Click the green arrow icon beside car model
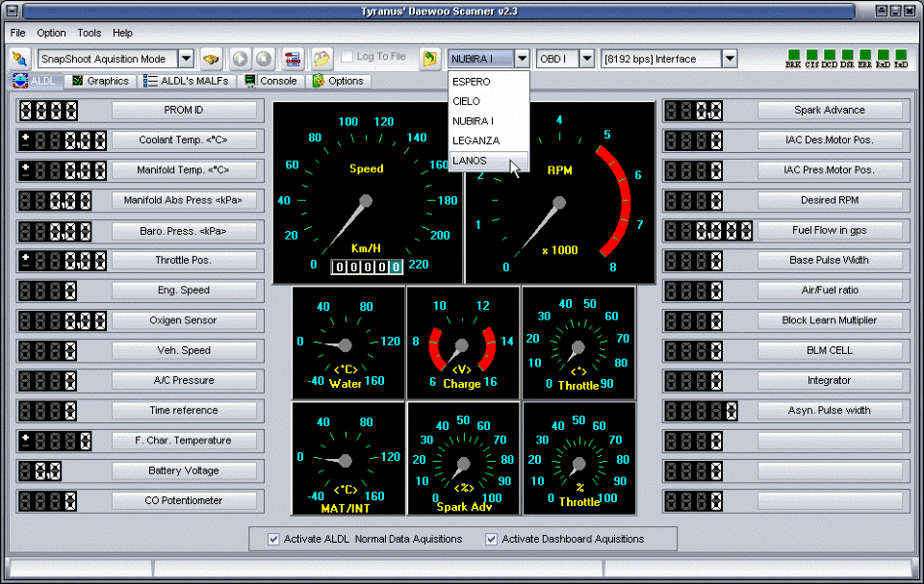924x584 pixels. [x=429, y=59]
